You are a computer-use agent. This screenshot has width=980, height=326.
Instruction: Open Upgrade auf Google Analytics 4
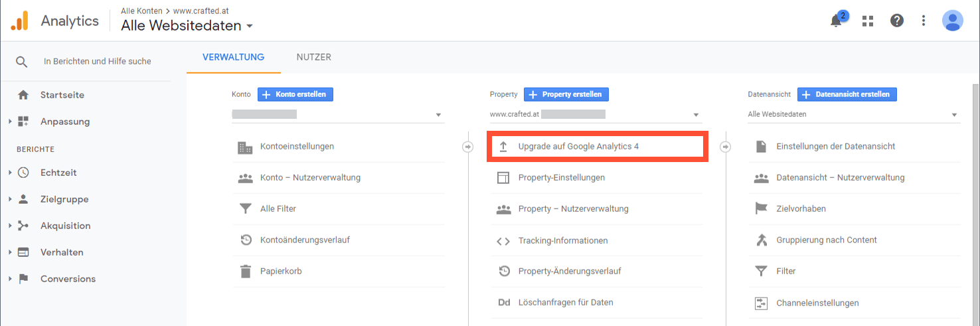tap(596, 147)
